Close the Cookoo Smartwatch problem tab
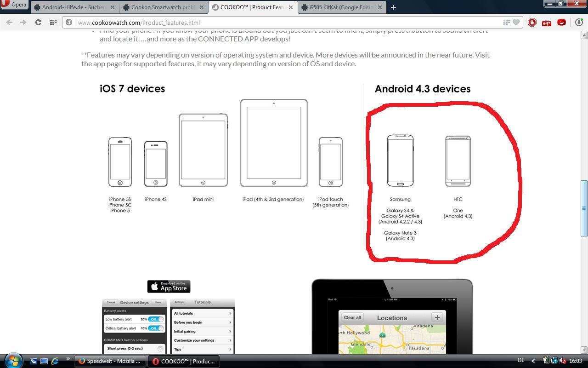This screenshot has width=588, height=368. click(201, 7)
